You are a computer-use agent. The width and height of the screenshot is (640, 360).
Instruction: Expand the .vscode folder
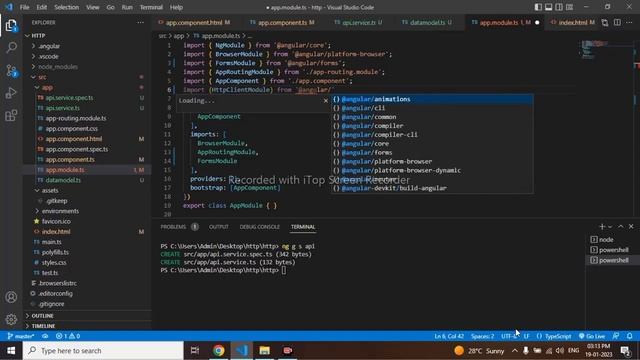click(48, 56)
